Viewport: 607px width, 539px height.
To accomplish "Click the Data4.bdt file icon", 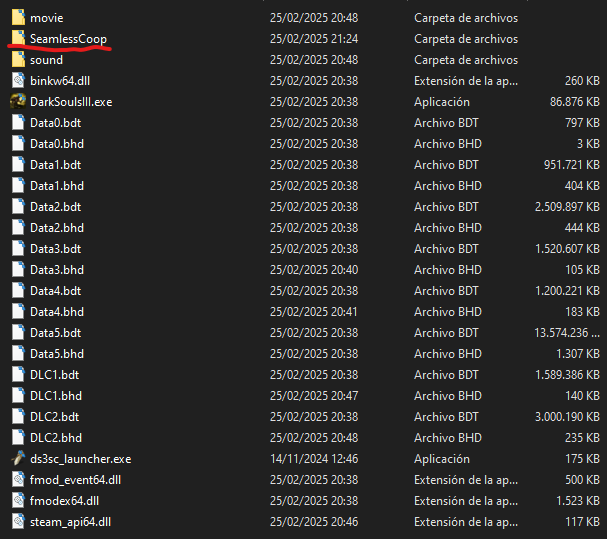I will coord(18,291).
